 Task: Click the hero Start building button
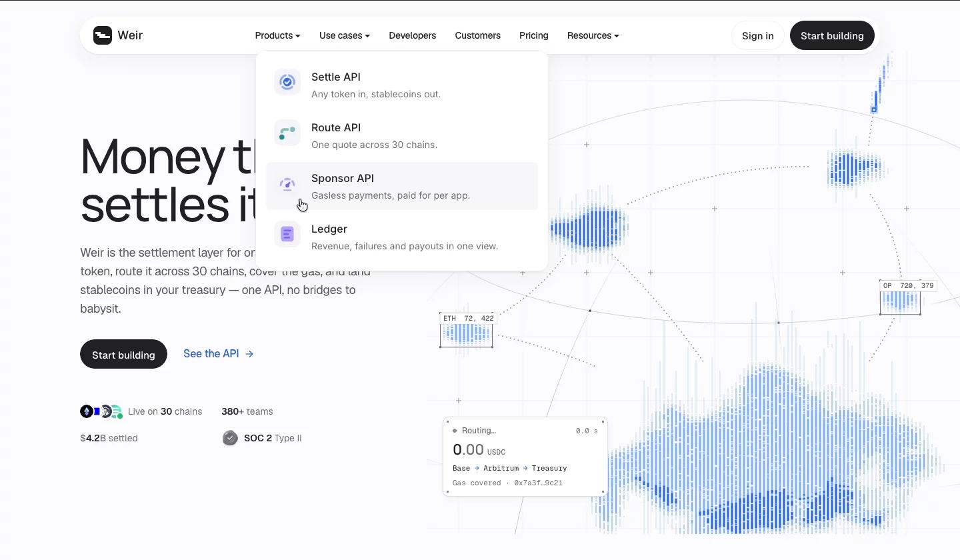(x=123, y=354)
